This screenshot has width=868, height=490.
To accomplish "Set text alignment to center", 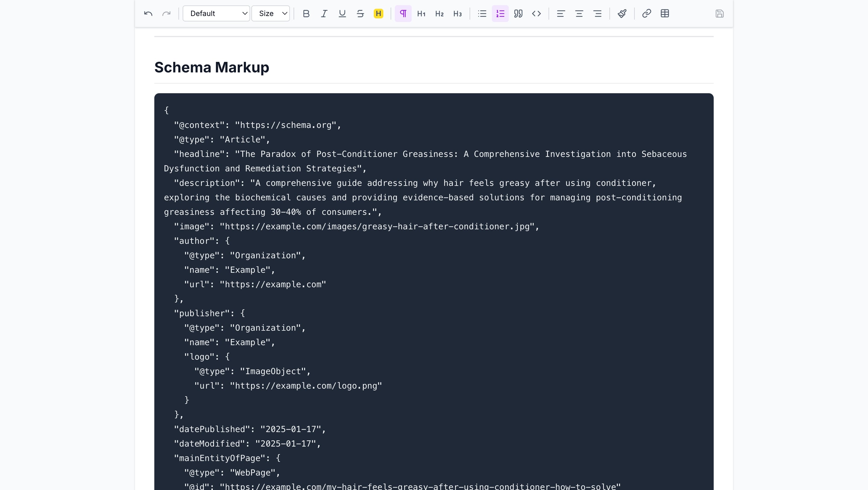I will 579,14.
